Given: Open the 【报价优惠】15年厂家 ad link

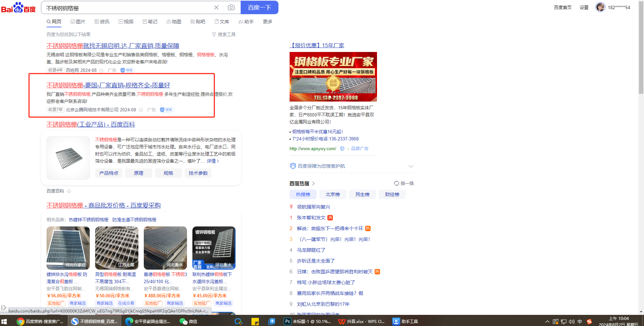Looking at the screenshot, I should [x=317, y=45].
